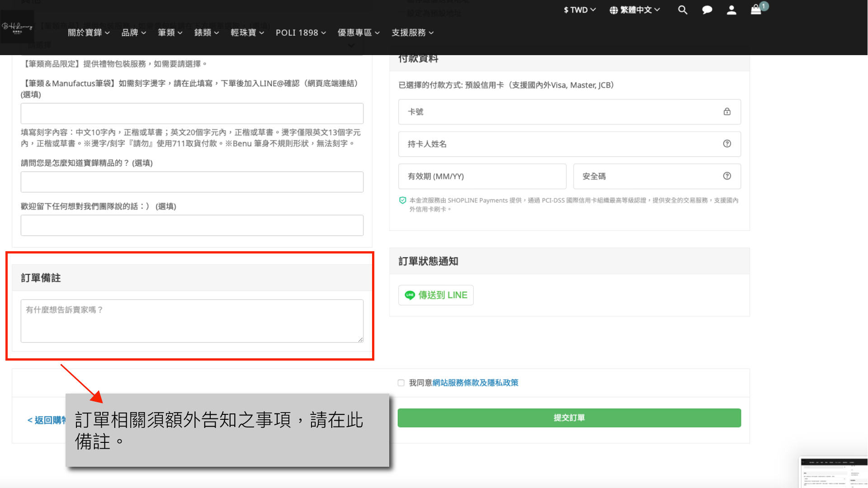Click the security code help icon
This screenshot has height=488, width=868.
pyautogui.click(x=727, y=176)
